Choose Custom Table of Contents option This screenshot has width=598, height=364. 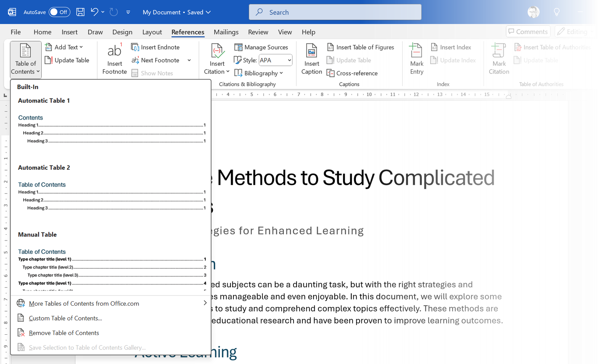(x=65, y=318)
